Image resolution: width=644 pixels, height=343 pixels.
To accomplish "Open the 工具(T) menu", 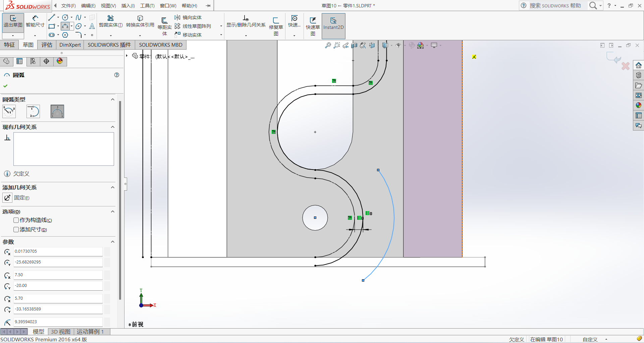I will (x=147, y=6).
